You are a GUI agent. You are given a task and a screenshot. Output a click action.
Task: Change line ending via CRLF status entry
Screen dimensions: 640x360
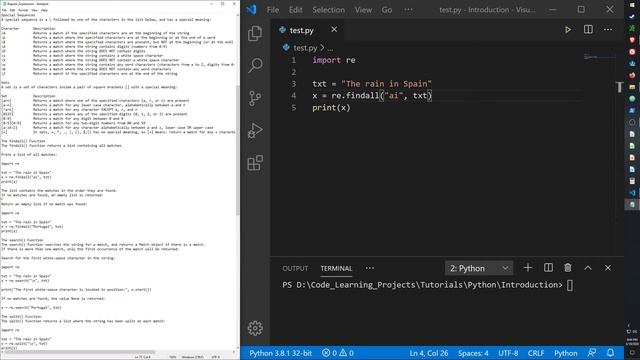click(536, 353)
